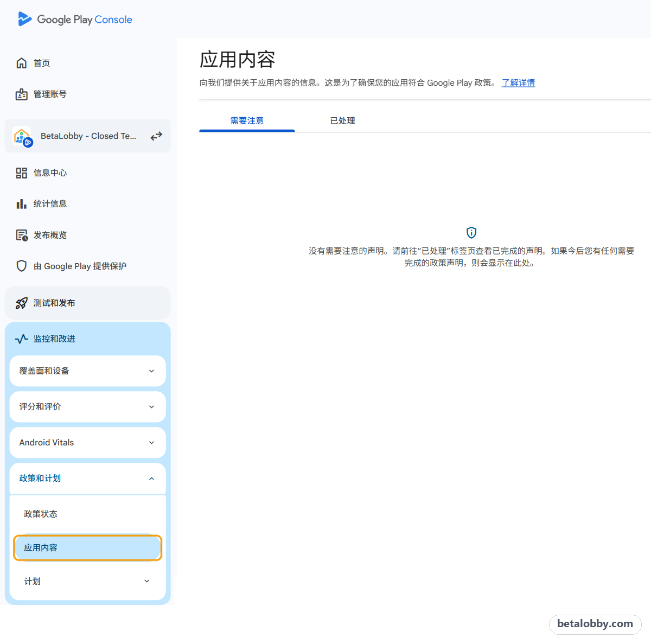Image resolution: width=651 pixels, height=644 pixels.
Task: Open 由 Google Play 提供保护 menu item
Action: click(88, 266)
